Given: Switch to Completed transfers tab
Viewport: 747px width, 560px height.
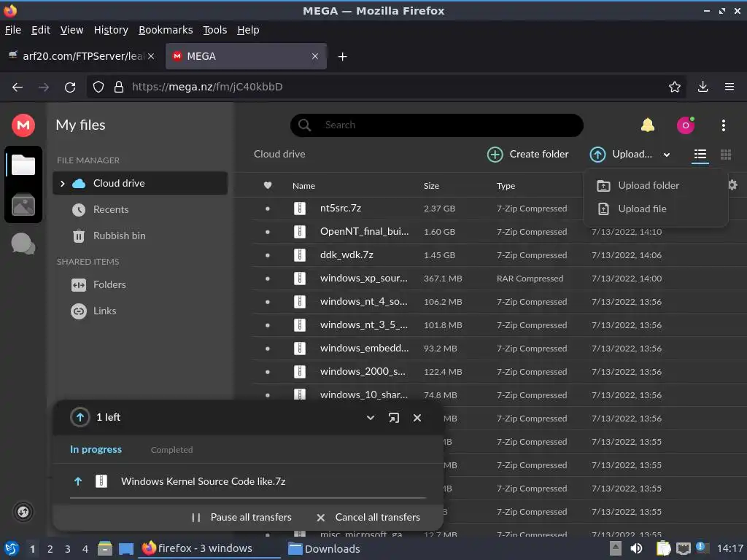Looking at the screenshot, I should pyautogui.click(x=171, y=449).
